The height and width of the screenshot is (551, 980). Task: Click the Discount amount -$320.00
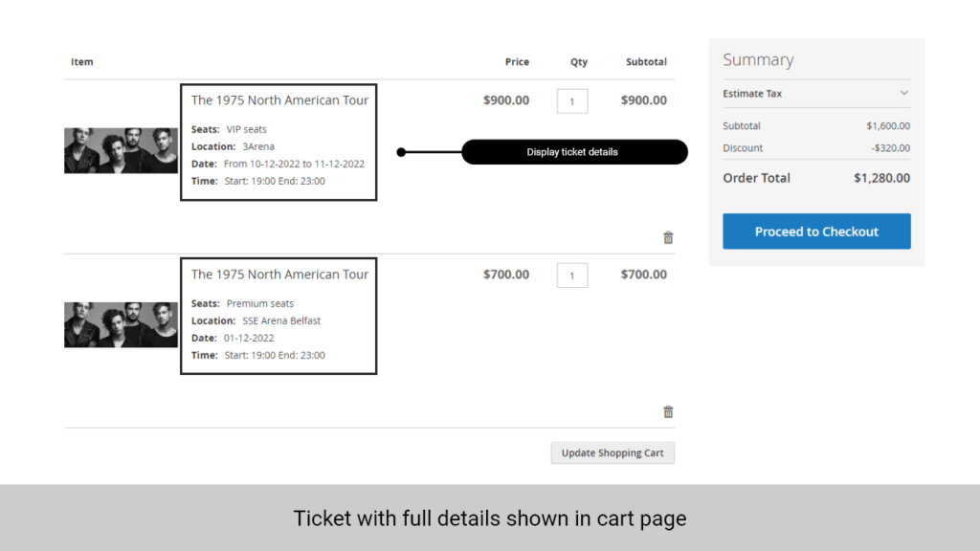890,148
